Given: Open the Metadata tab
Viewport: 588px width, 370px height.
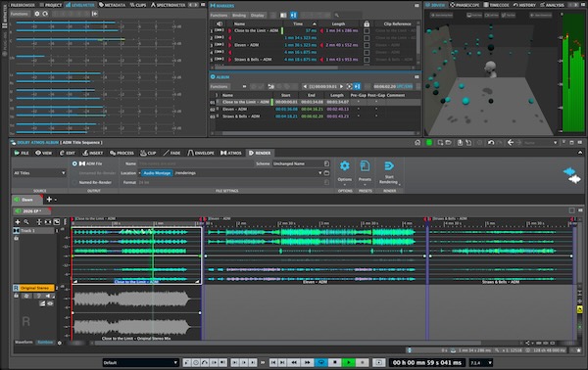Looking at the screenshot, I should click(x=112, y=5).
